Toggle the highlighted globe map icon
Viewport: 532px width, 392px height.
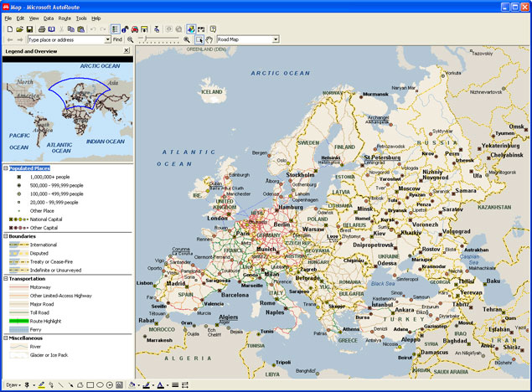tap(191, 29)
